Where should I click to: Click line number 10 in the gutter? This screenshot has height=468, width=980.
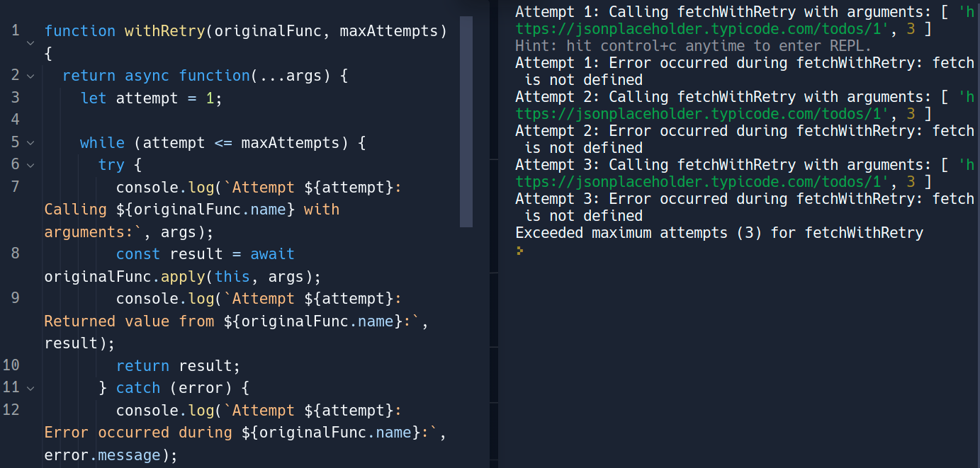[x=11, y=365]
